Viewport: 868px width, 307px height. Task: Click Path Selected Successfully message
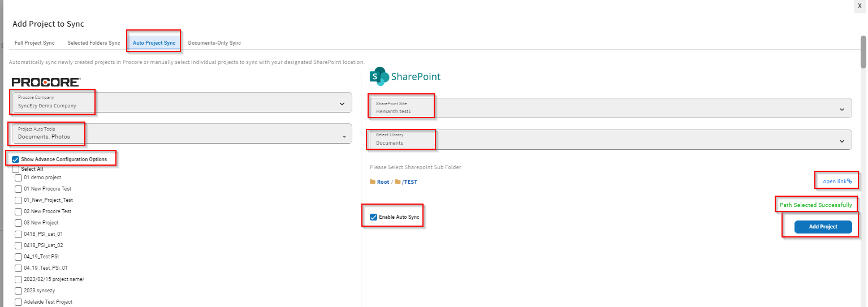tap(815, 205)
